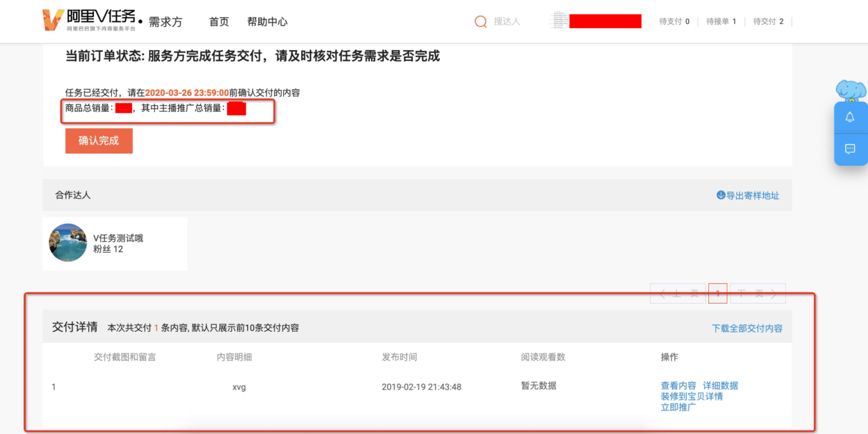The image size is (868, 434).
Task: Click the V任务测试哦 talent thumbnail
Action: 68,243
